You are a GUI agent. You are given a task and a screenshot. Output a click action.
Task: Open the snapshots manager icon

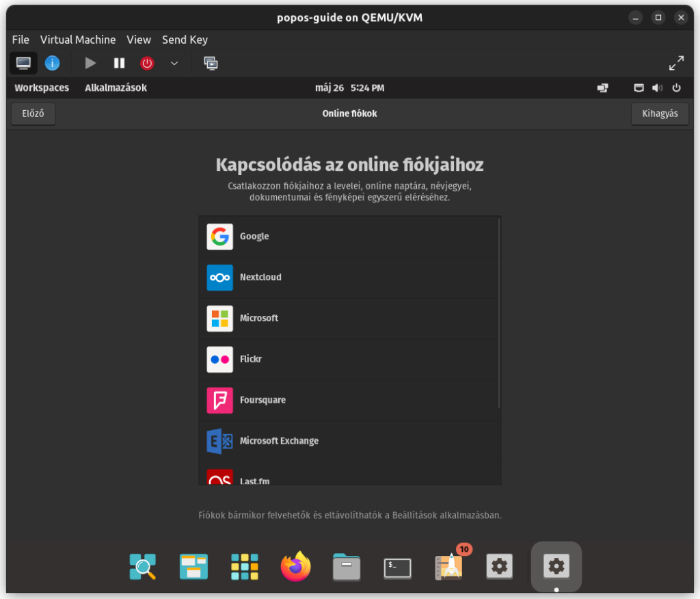(211, 63)
